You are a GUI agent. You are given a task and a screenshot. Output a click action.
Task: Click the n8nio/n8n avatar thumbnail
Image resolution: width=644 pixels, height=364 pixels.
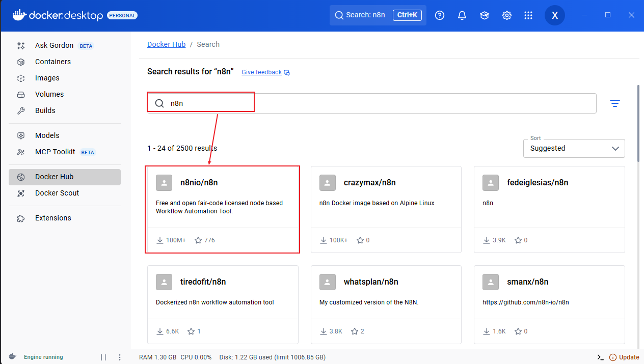pyautogui.click(x=164, y=183)
